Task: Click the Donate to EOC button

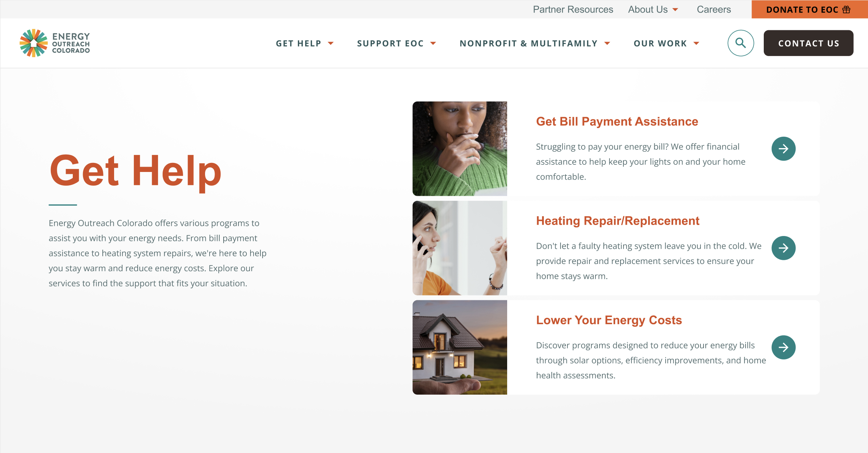Action: point(810,9)
